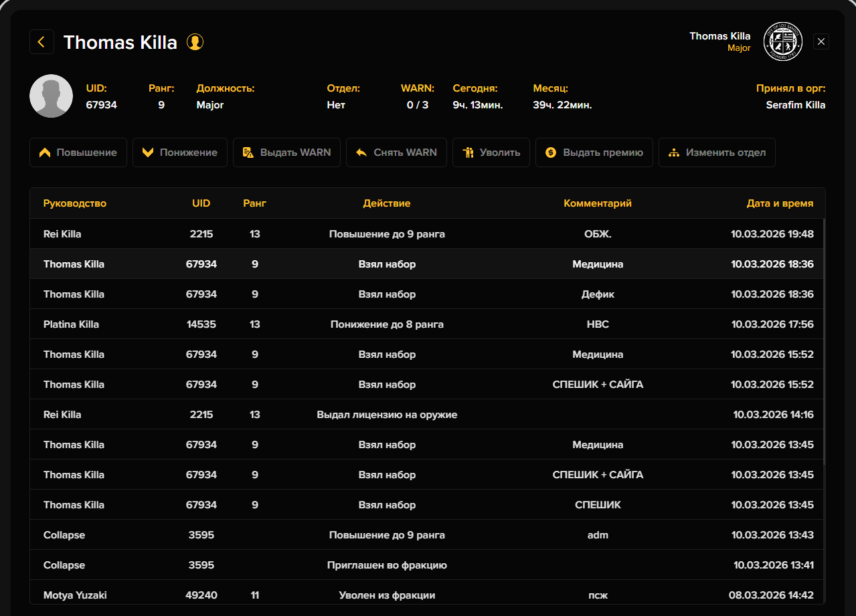Image resolution: width=856 pixels, height=616 pixels.
Task: Click the back arrow button
Action: 41,42
